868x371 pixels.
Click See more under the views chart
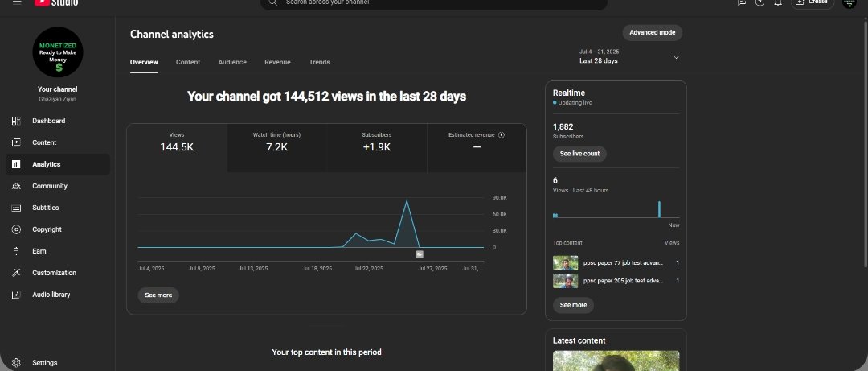(158, 295)
